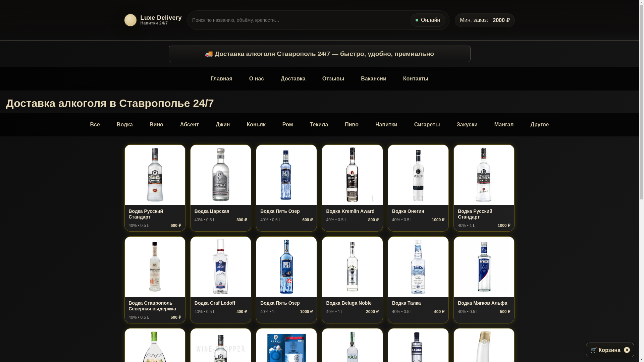644x362 pixels.
Task: Click the Онлайн status badge
Action: (428, 20)
